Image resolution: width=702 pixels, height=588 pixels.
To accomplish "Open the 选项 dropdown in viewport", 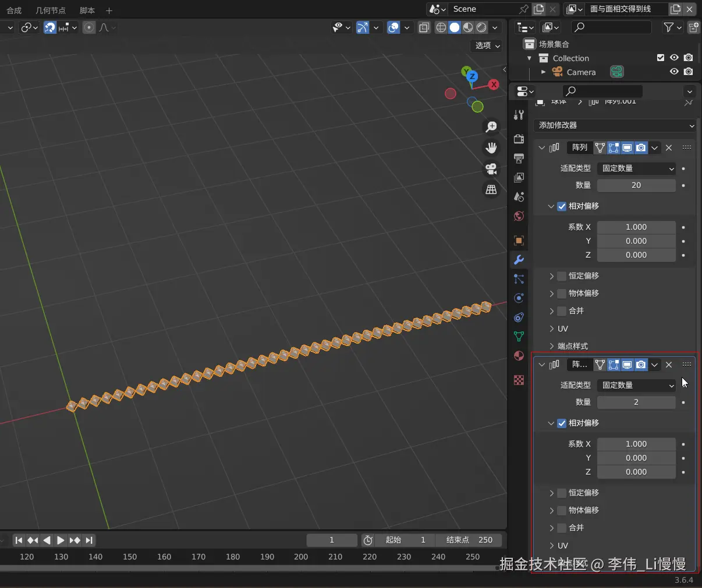I will (x=487, y=45).
